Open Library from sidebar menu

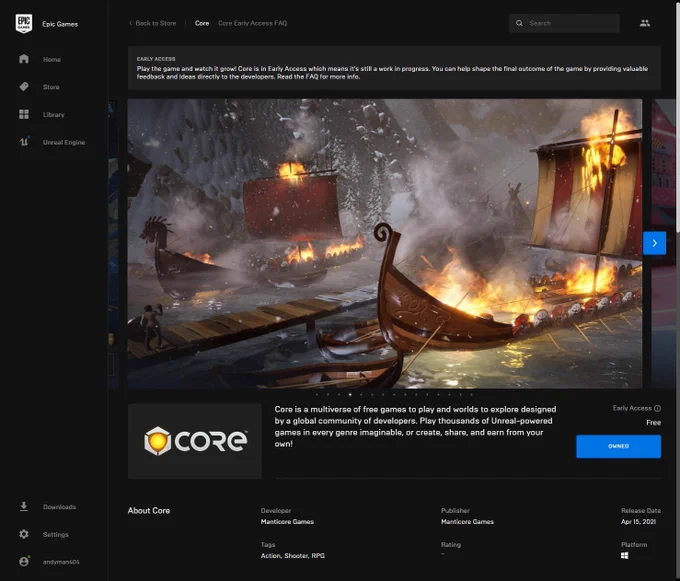click(53, 115)
